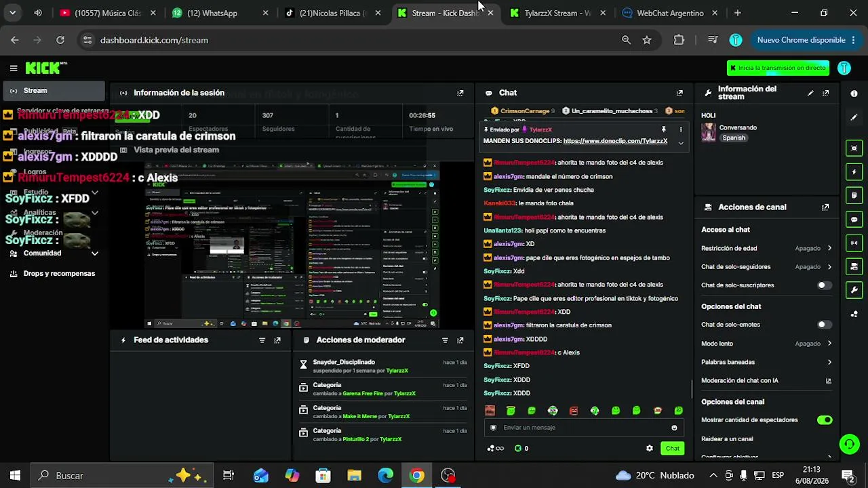Toggle the wrench stream info icon in sidebar
The image size is (868, 488).
coord(854,290)
